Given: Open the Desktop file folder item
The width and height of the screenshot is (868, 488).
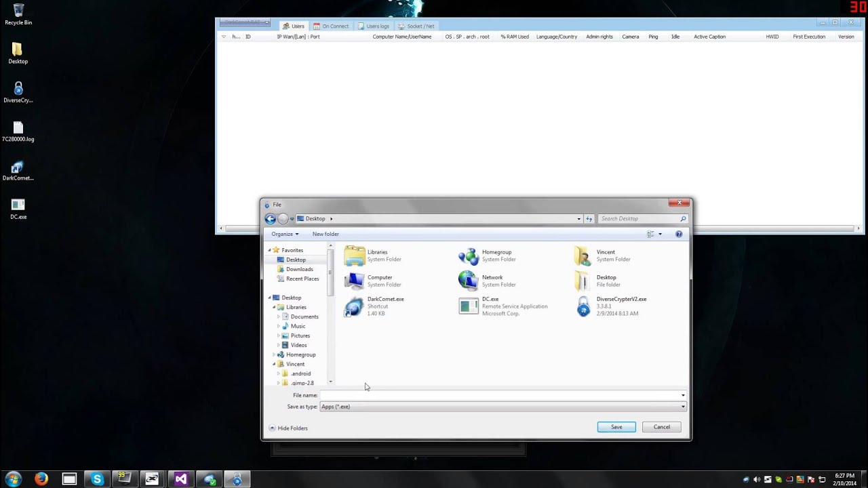Looking at the screenshot, I should [597, 281].
